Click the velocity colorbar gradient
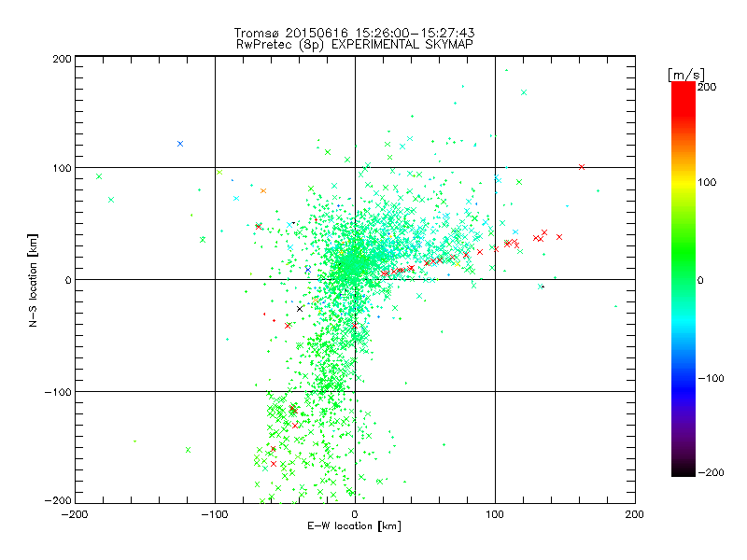 point(684,279)
